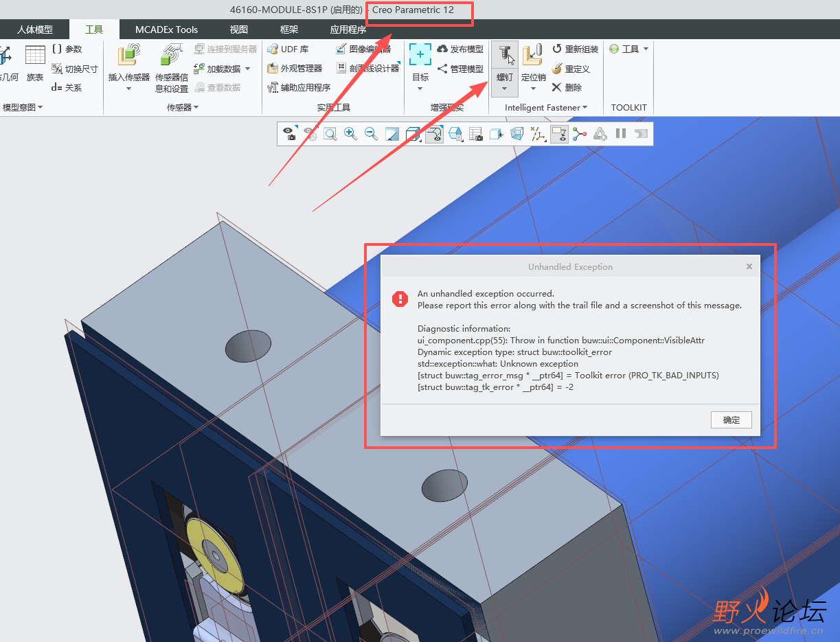Toggle the annotation display icon
Screen dimensions: 840x642
[x=559, y=134]
